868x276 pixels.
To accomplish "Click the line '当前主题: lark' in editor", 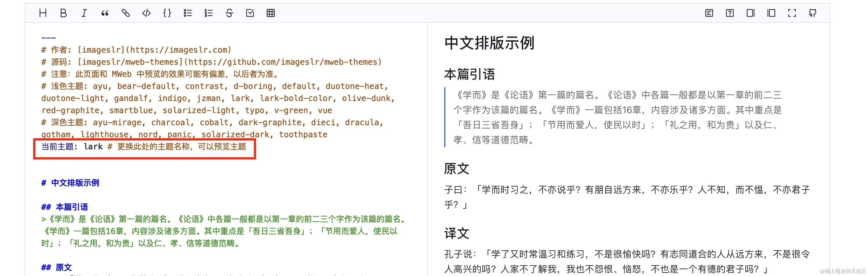I will click(x=144, y=146).
